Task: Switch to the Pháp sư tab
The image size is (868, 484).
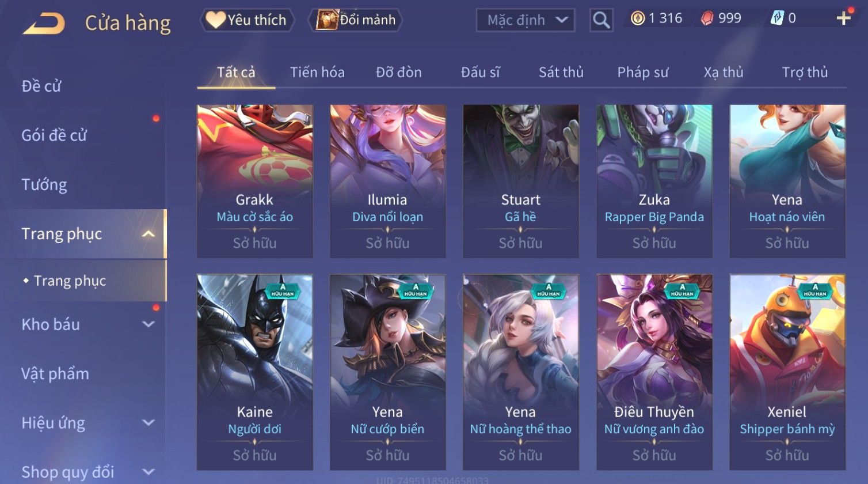Action: pos(643,72)
